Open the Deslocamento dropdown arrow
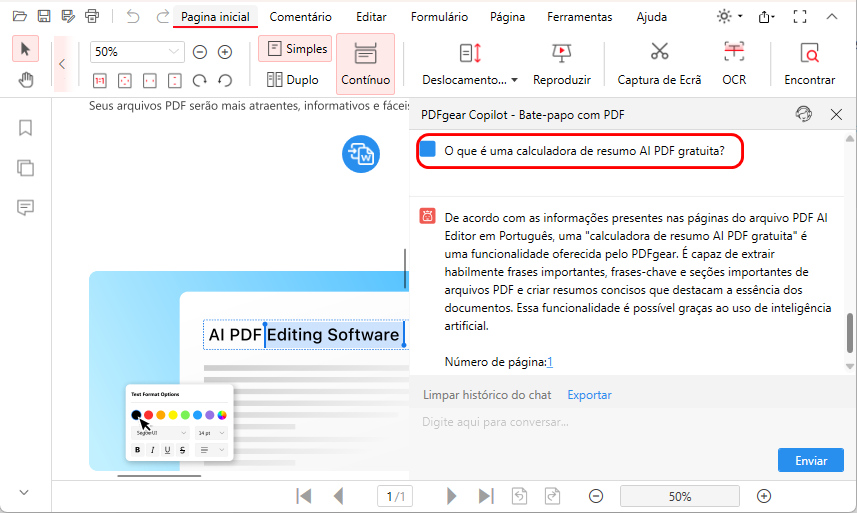Screen dimensions: 857x513 point(514,80)
